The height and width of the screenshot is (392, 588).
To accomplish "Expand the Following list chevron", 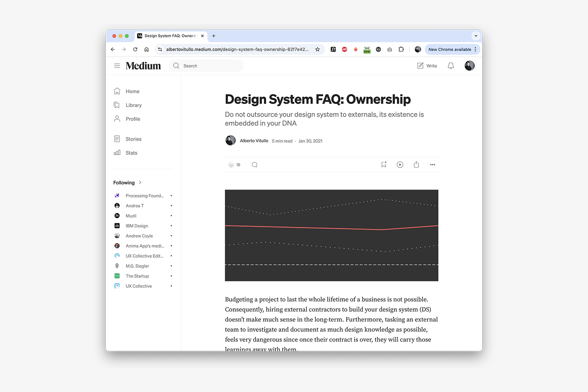I will [x=140, y=182].
